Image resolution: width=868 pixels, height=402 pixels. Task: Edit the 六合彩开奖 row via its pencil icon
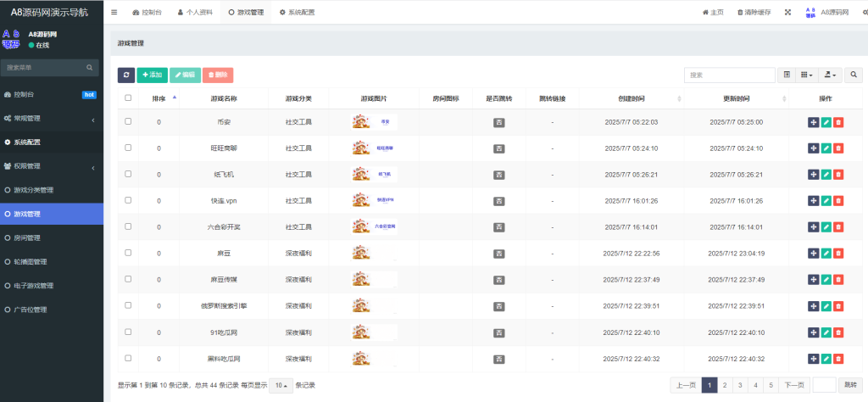[x=826, y=227]
